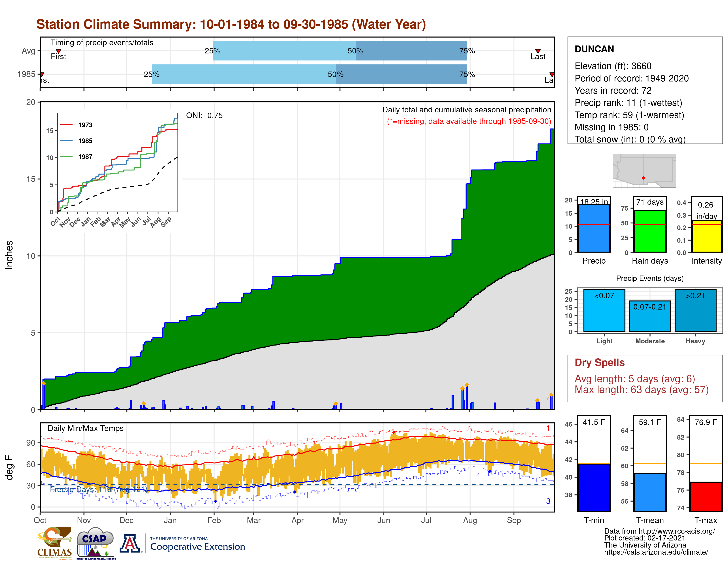Viewport: 728px width, 563px height.
Task: Click the orange diamond on the late April rain bar
Action: coord(335,404)
